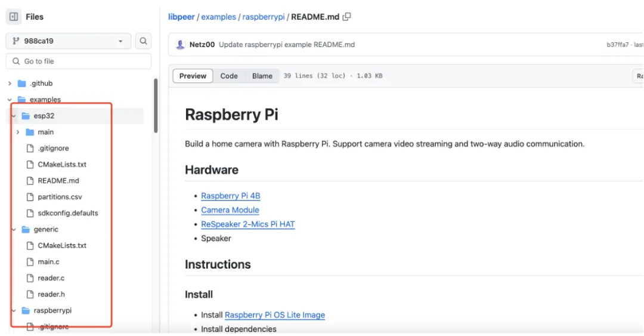This screenshot has width=644, height=336.
Task: Open README.md in esp32 folder
Action: (x=58, y=181)
